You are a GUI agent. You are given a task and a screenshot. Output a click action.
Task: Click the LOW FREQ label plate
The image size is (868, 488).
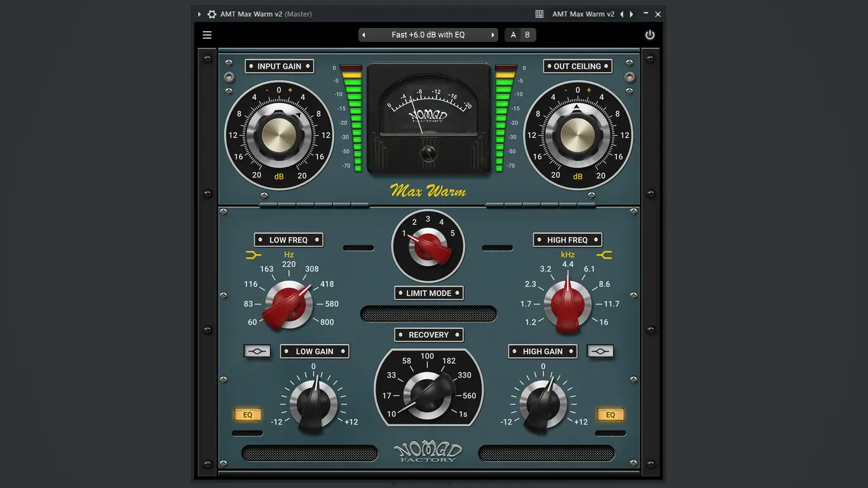(x=288, y=240)
